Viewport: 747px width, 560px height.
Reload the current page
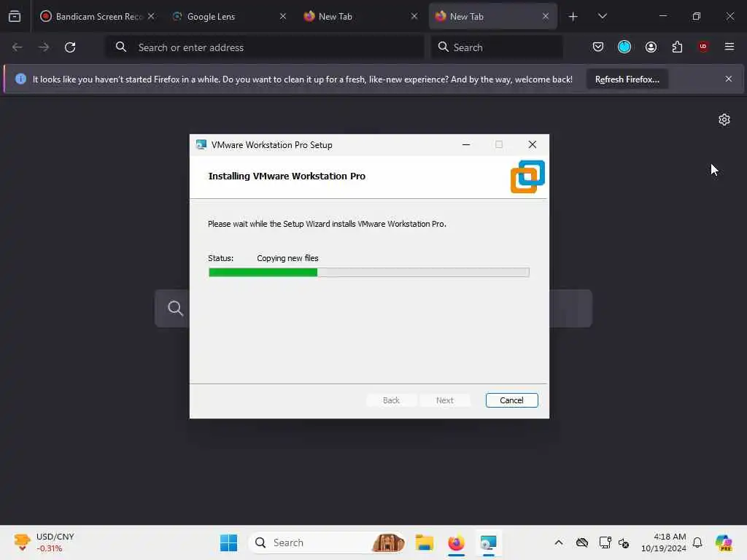(x=70, y=47)
